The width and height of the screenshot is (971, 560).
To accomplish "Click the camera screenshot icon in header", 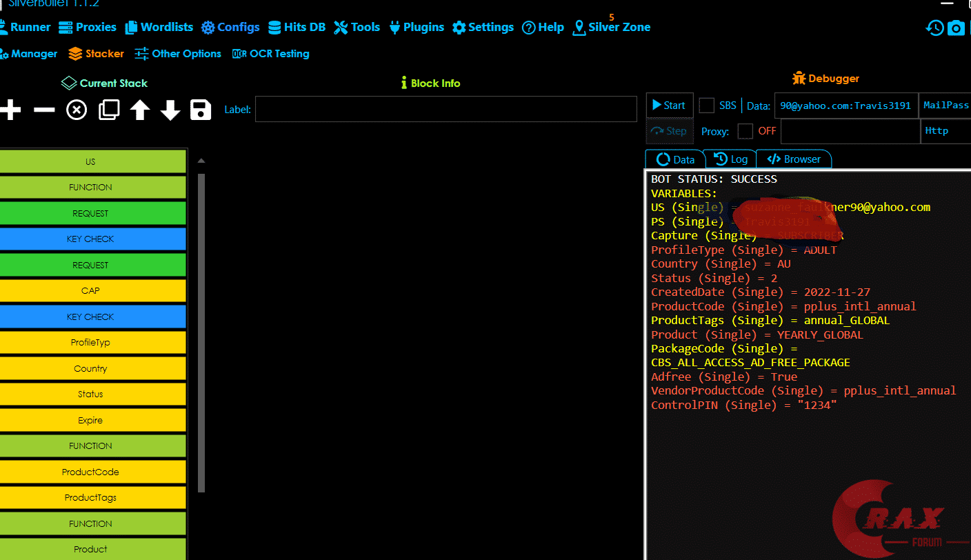I will [x=956, y=28].
